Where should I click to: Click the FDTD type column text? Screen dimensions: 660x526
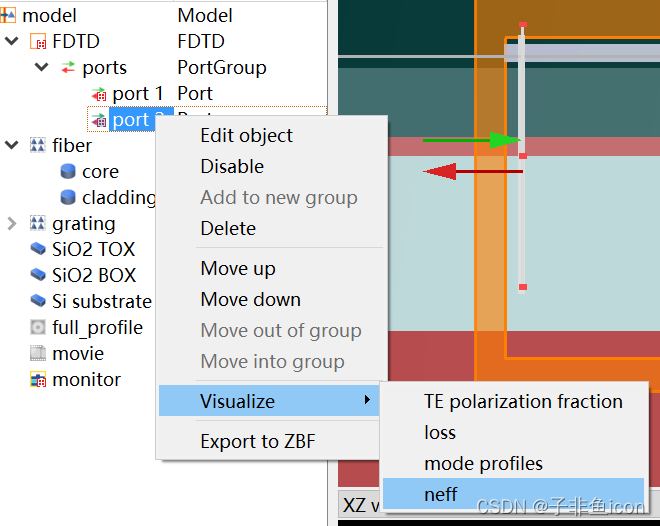coord(201,41)
